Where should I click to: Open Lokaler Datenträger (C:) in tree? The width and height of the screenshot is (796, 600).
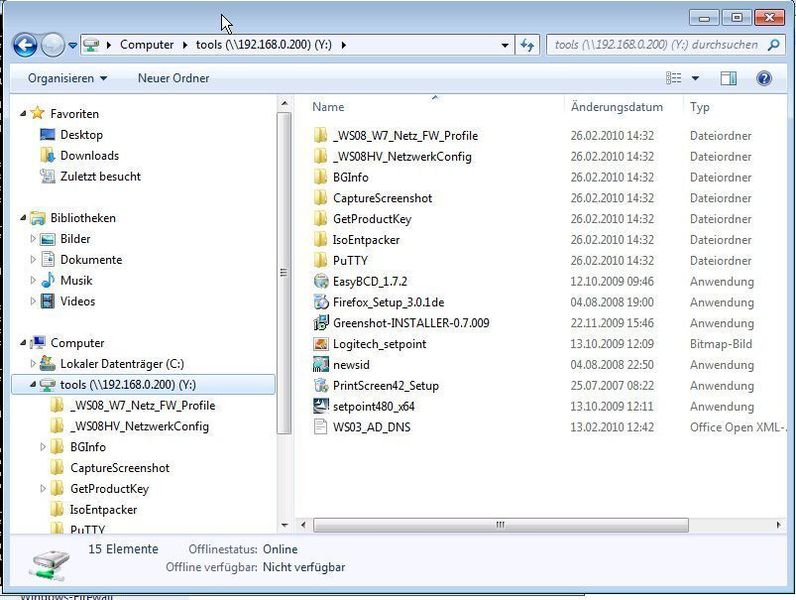pyautogui.click(x=122, y=364)
